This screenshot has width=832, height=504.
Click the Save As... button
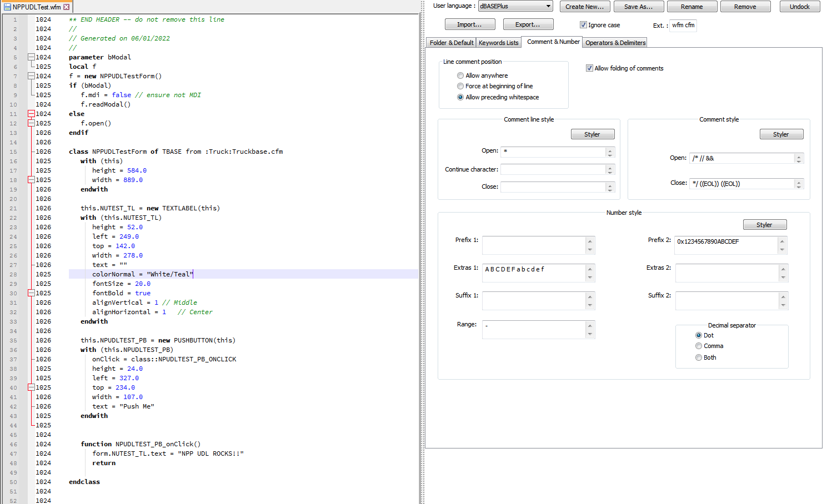point(638,7)
